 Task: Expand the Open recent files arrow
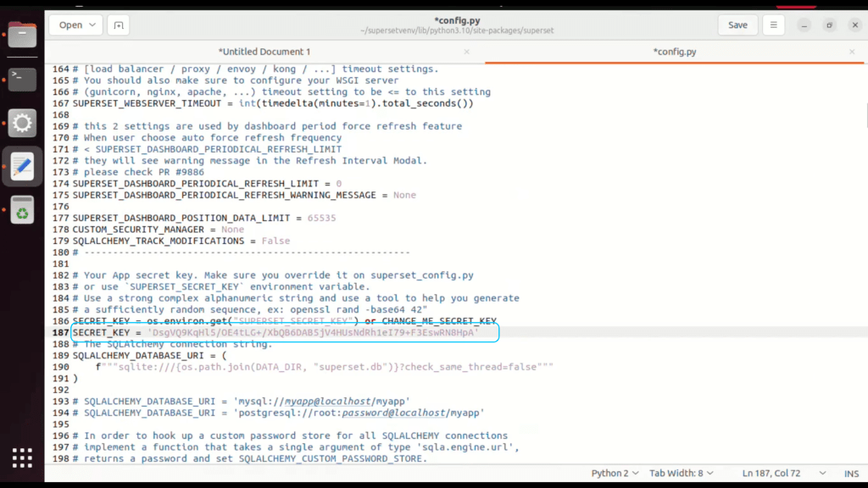(x=92, y=25)
